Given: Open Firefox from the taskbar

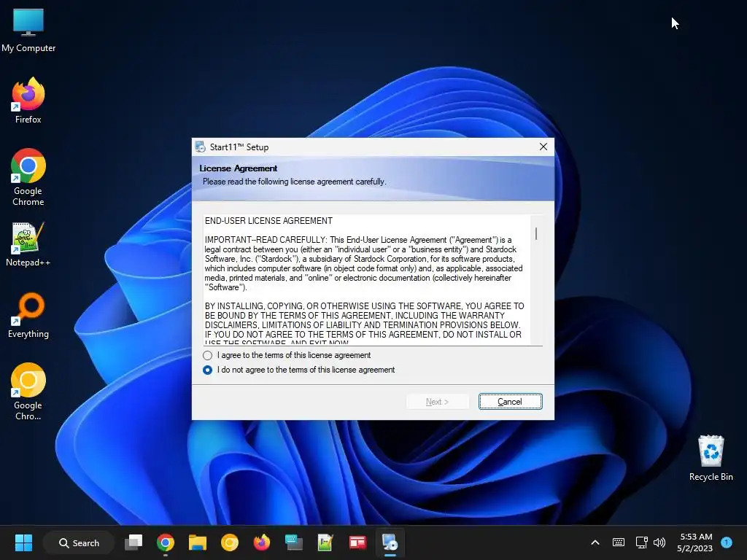Looking at the screenshot, I should tap(262, 542).
